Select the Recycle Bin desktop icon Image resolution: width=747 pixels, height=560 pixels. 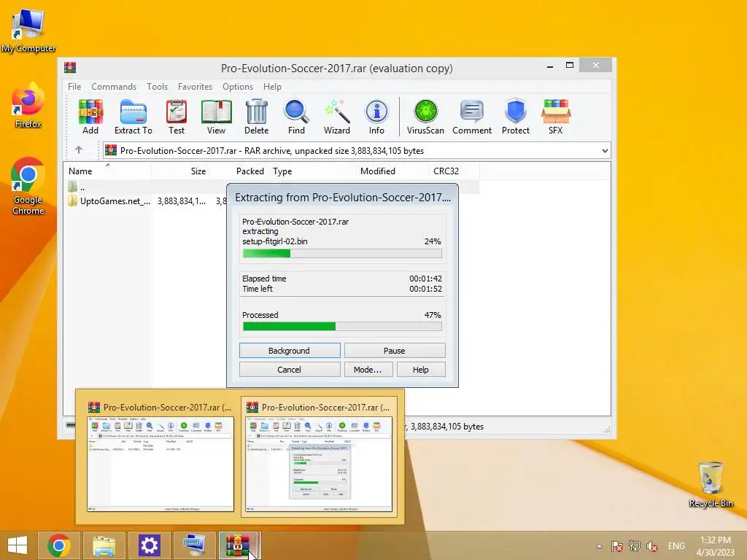point(711,485)
